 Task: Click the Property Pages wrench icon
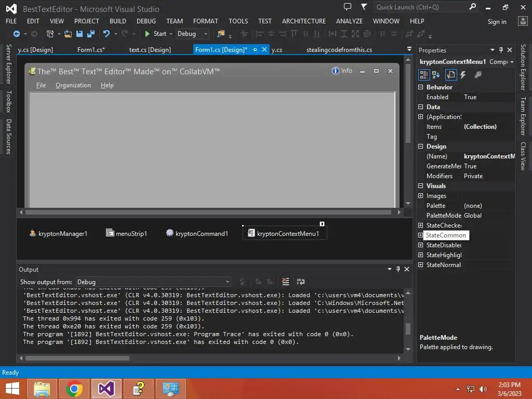coord(478,75)
